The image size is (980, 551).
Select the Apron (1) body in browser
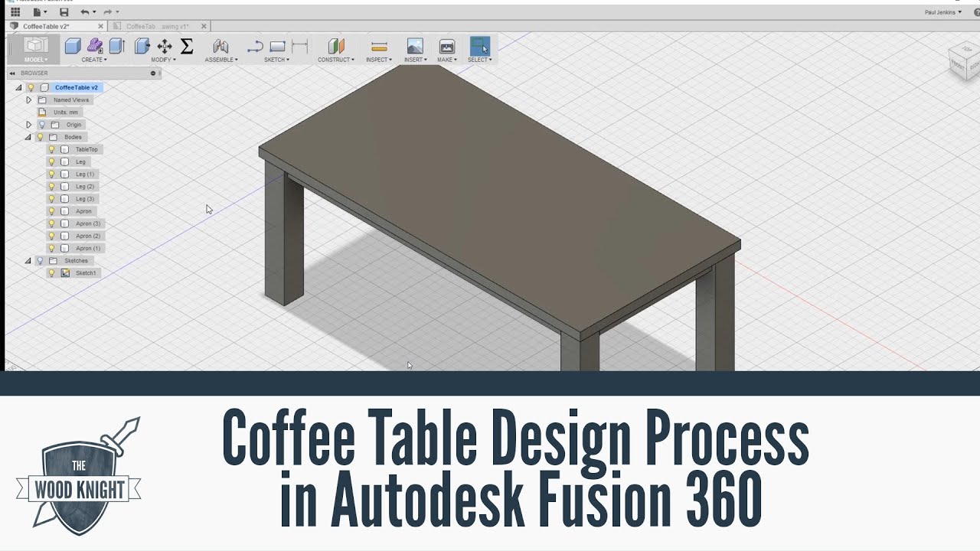click(x=88, y=248)
